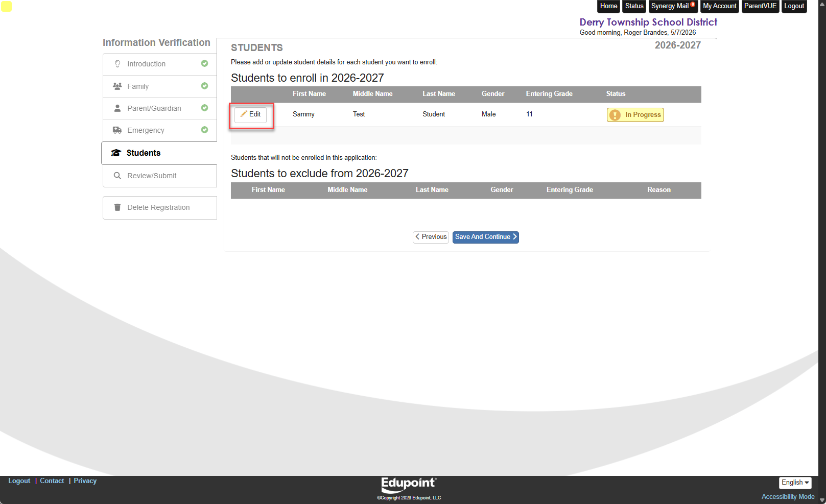Click Logout in top navigation
Image resolution: width=826 pixels, height=504 pixels.
tap(794, 6)
